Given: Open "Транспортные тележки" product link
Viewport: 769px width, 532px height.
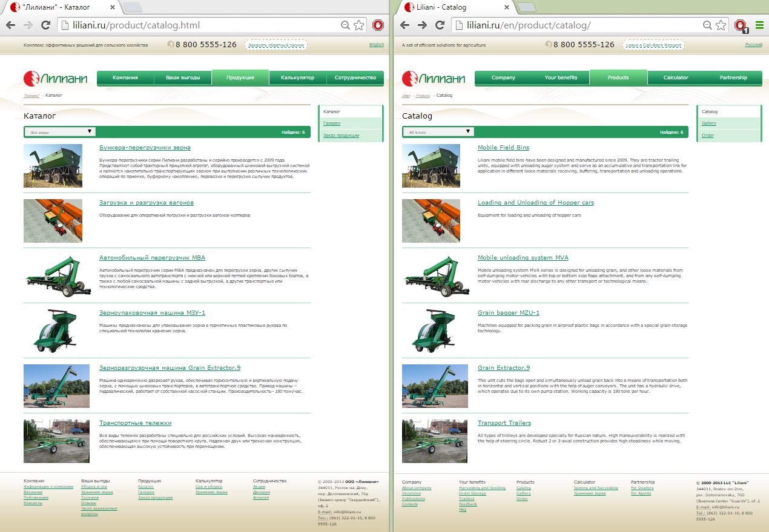Looking at the screenshot, I should (x=135, y=422).
